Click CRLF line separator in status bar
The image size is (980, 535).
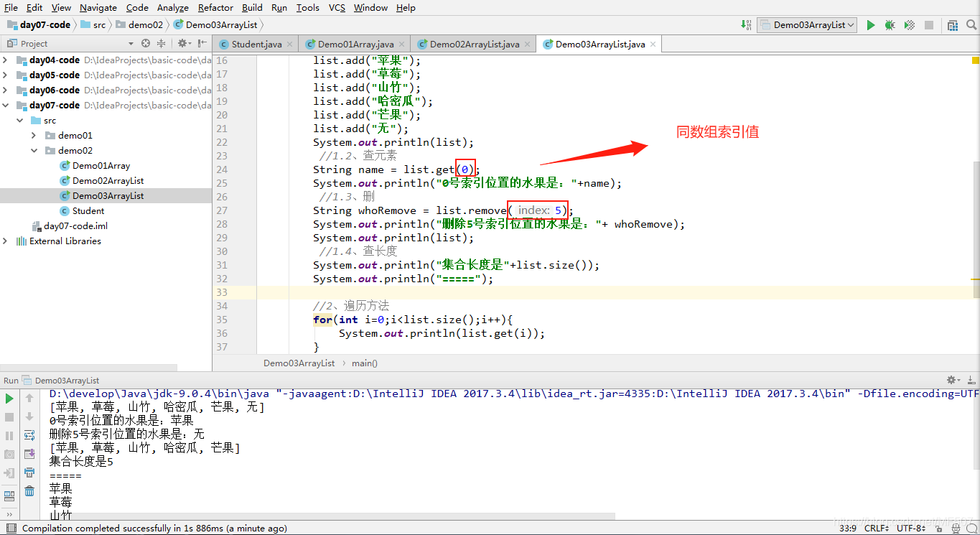click(877, 529)
